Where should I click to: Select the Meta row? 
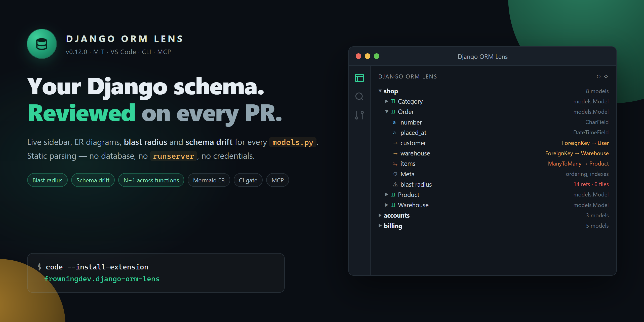[493, 174]
